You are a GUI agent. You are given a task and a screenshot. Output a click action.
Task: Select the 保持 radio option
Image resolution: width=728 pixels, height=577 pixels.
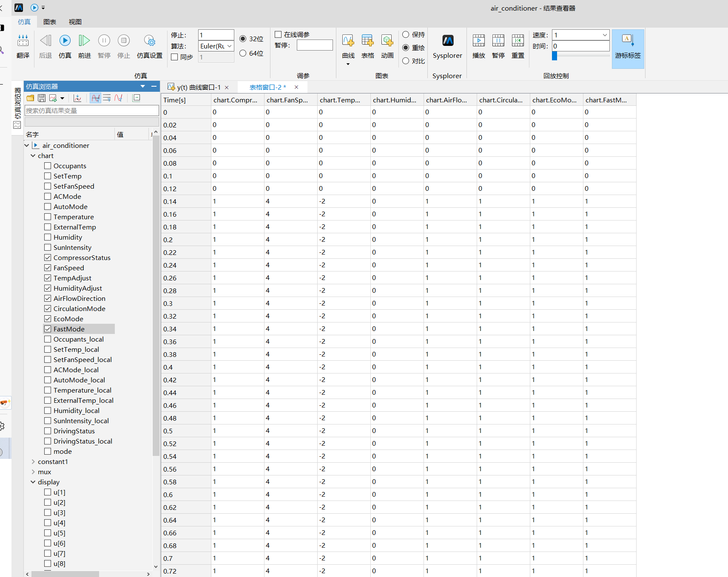click(x=406, y=34)
